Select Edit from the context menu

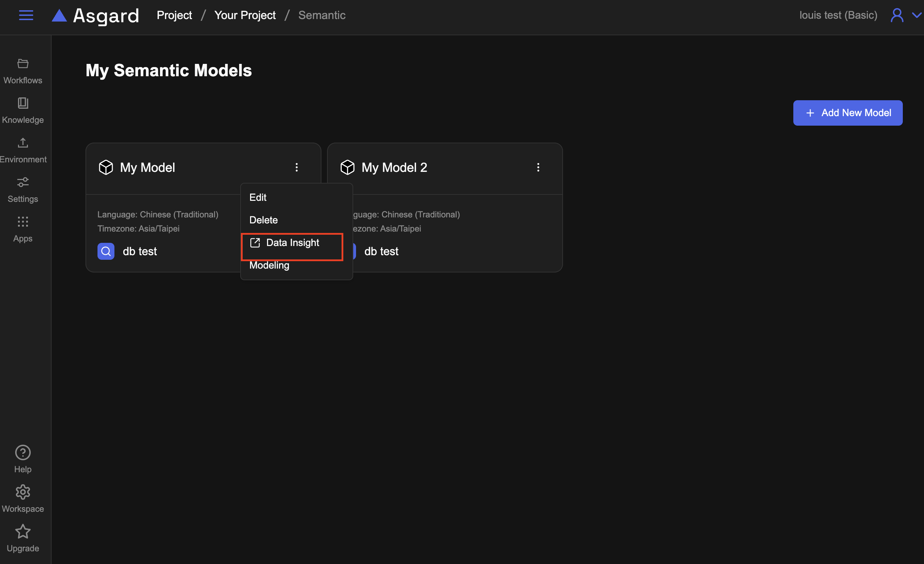[x=258, y=198]
